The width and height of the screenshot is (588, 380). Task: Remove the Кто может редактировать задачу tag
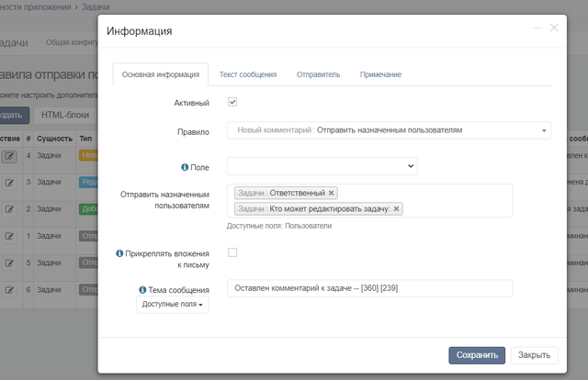(396, 208)
